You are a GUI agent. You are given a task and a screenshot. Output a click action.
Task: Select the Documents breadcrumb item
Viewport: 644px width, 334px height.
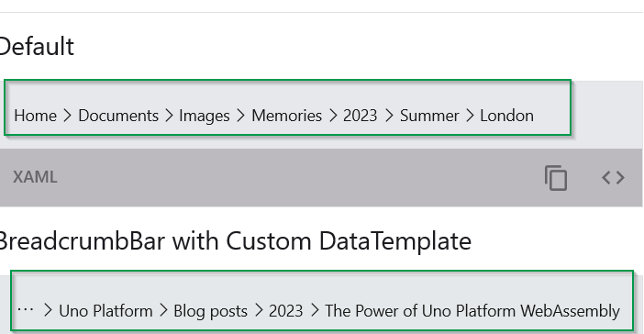tap(118, 116)
